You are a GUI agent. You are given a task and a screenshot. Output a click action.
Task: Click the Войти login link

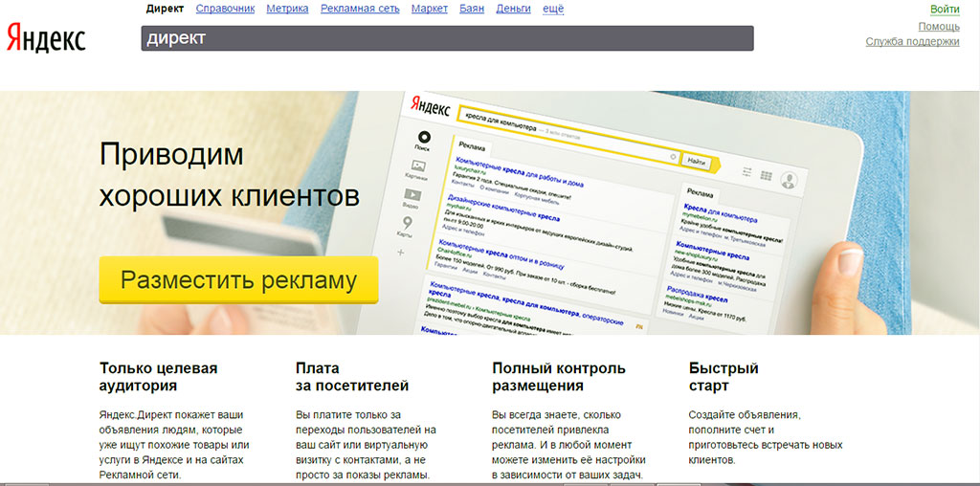tap(945, 10)
